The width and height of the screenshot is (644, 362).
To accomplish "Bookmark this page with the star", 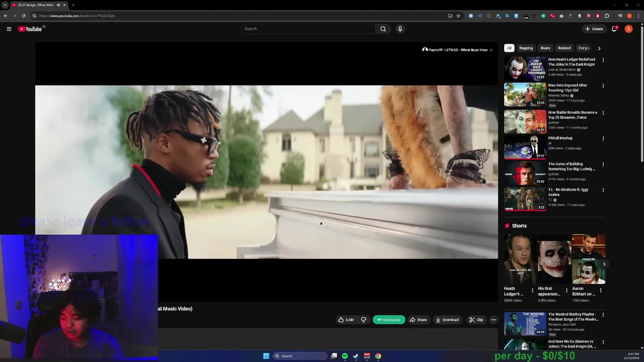I will [458, 16].
